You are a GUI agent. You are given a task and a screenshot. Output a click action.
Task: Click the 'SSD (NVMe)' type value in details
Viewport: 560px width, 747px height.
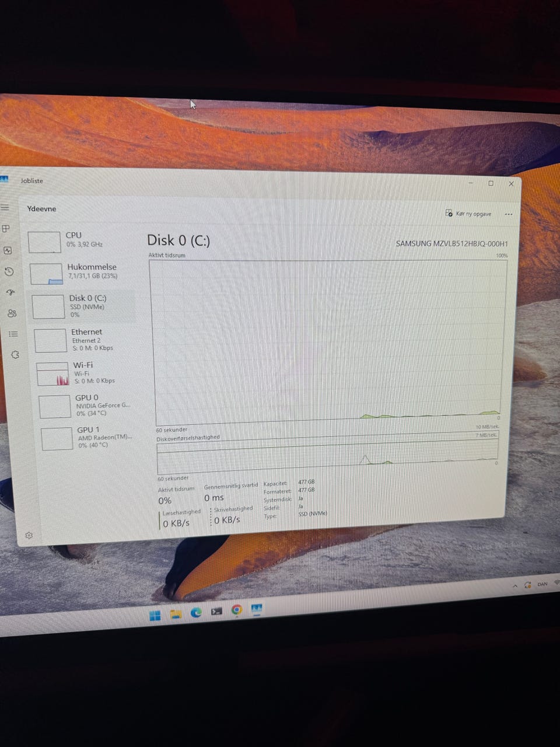313,514
